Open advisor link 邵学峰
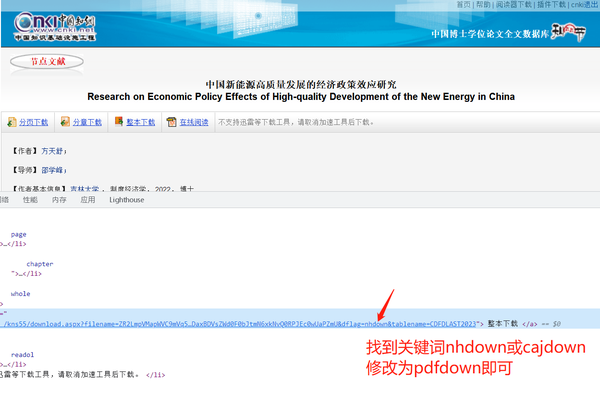600x394 pixels. [x=52, y=170]
